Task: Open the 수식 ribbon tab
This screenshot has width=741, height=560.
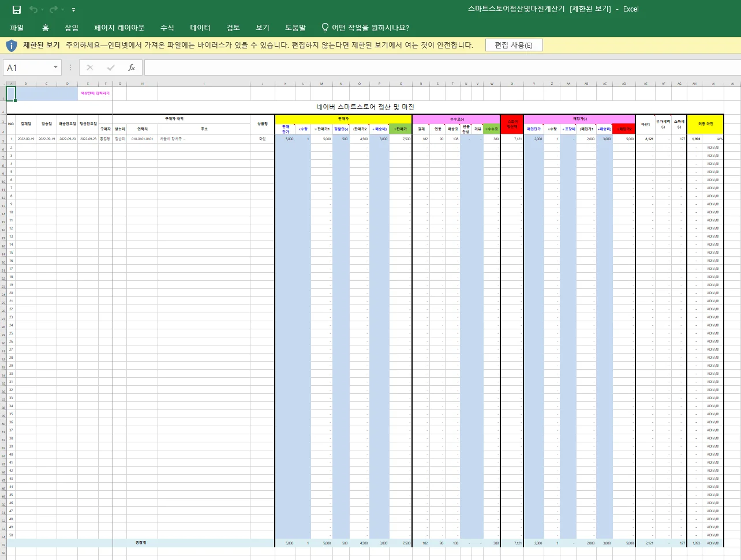Action: [167, 28]
